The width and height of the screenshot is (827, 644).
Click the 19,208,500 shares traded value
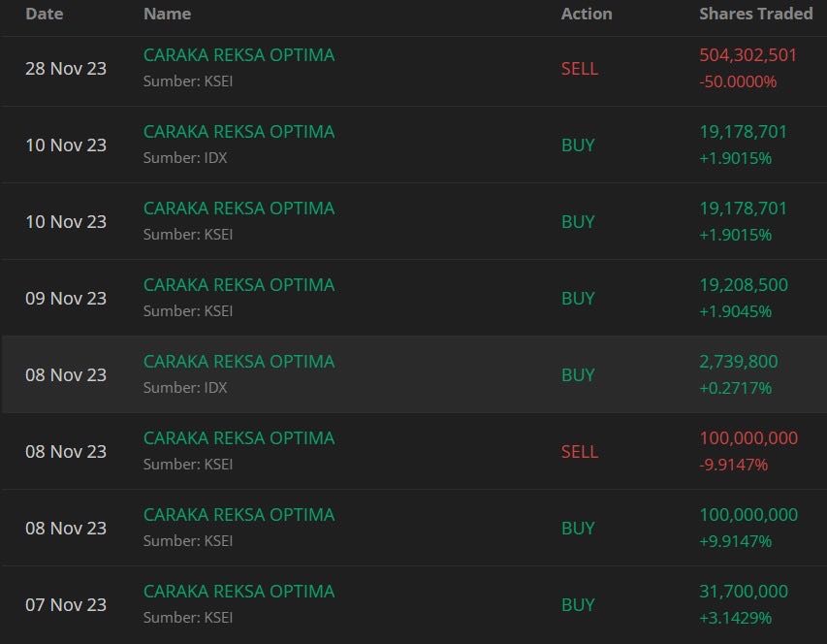[743, 285]
